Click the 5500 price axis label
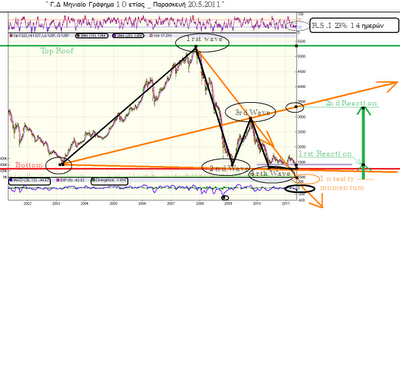Screen dimensions: 400x373 (x=301, y=41)
